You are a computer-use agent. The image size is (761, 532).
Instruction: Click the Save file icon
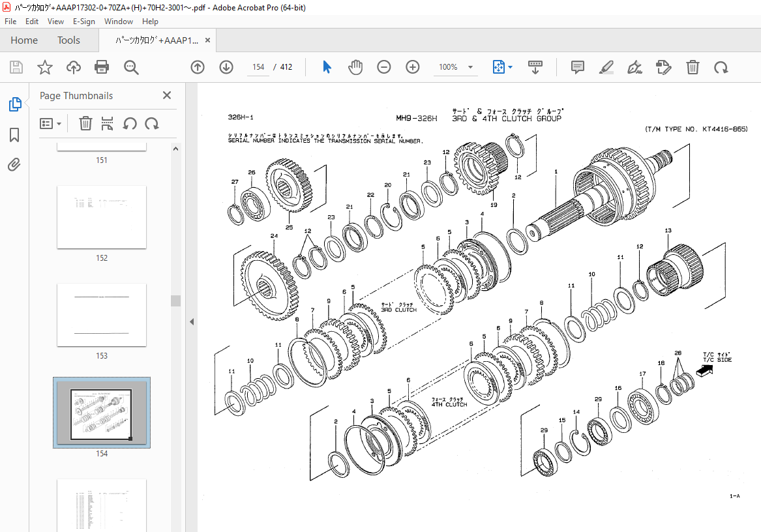click(x=16, y=67)
